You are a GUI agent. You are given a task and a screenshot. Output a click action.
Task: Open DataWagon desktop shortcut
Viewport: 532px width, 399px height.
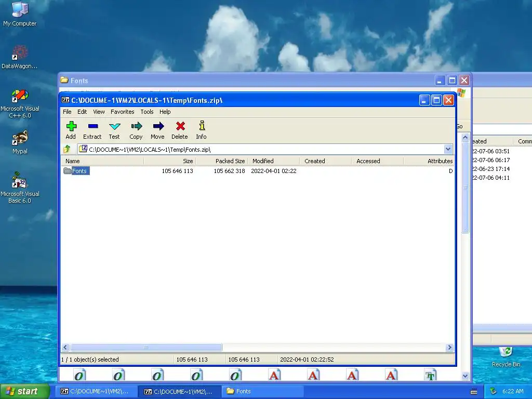20,57
